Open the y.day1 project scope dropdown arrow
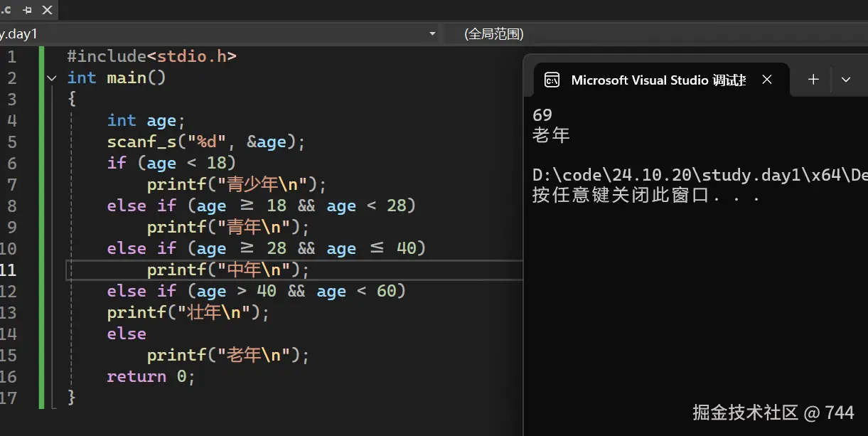 tap(432, 33)
